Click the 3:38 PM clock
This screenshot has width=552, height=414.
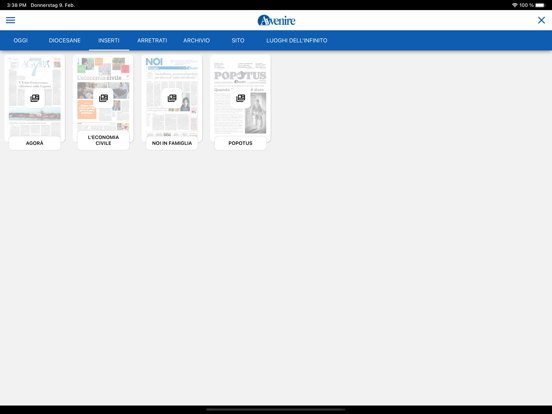coord(17,5)
